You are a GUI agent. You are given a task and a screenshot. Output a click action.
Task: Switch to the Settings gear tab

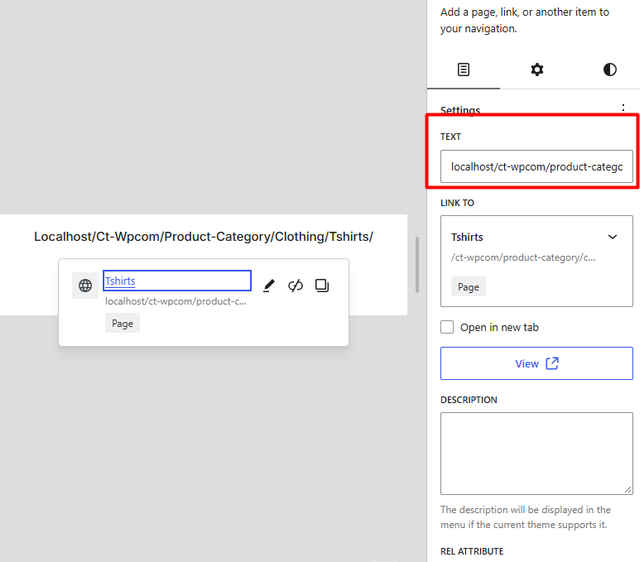(537, 69)
